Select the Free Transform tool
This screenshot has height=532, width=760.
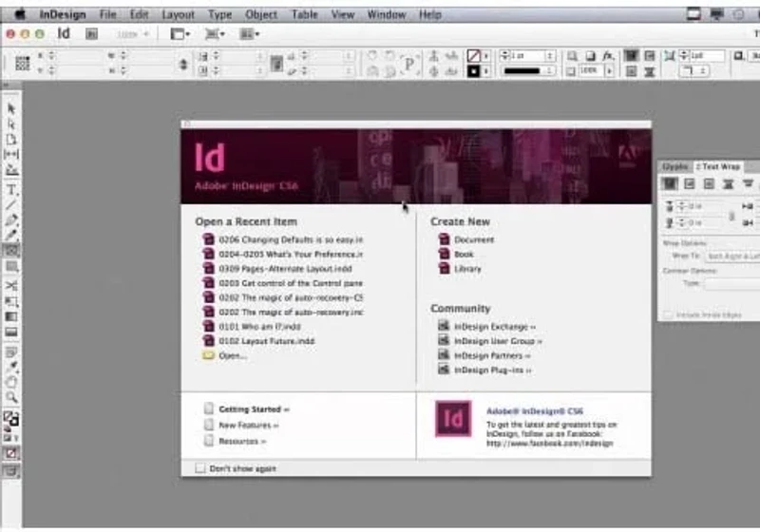11,301
